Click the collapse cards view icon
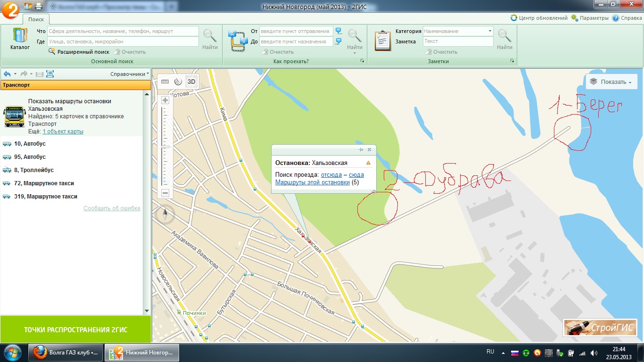Screen dimensions: 644x362 40,74
